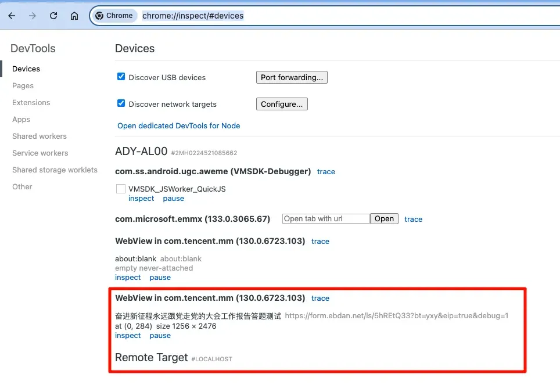Screen dimensions: 560x392
Task: Click the gray about:blank URL text
Action: (x=181, y=259)
